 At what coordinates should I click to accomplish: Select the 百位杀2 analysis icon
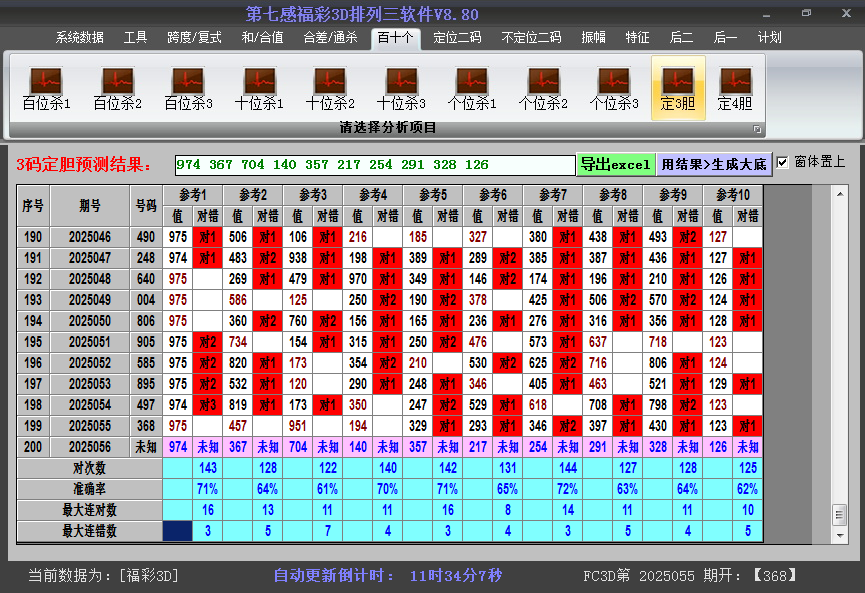click(x=117, y=88)
